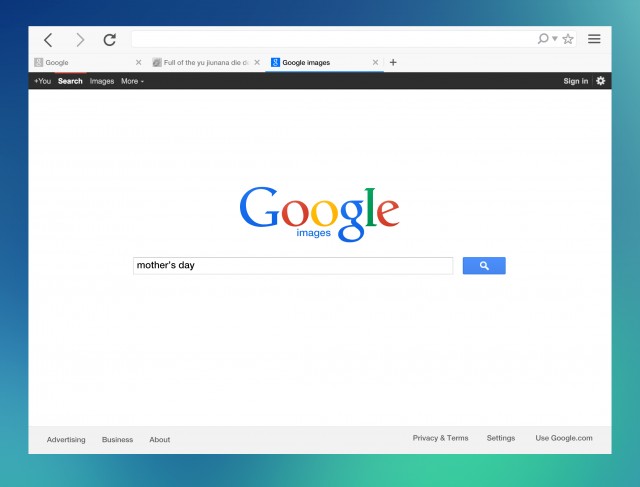Screen dimensions: 640x487
Task: Expand the More dropdown menu
Action: (x=132, y=81)
